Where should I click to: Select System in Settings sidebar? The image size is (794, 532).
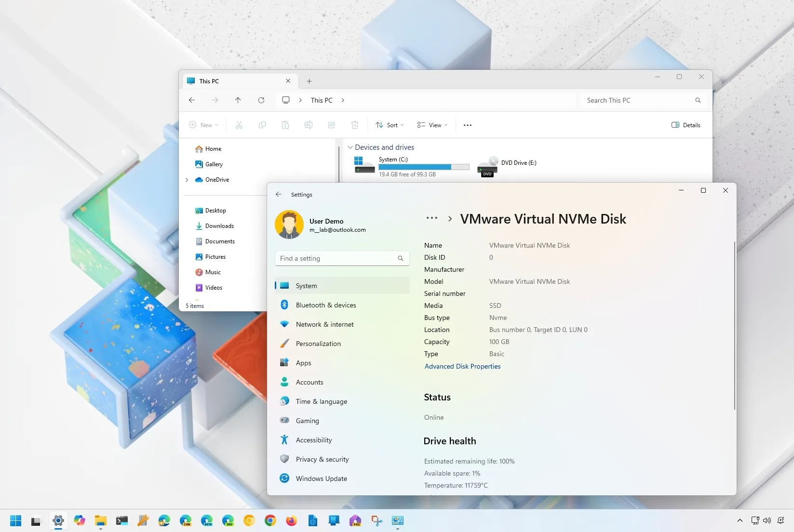[342, 286]
